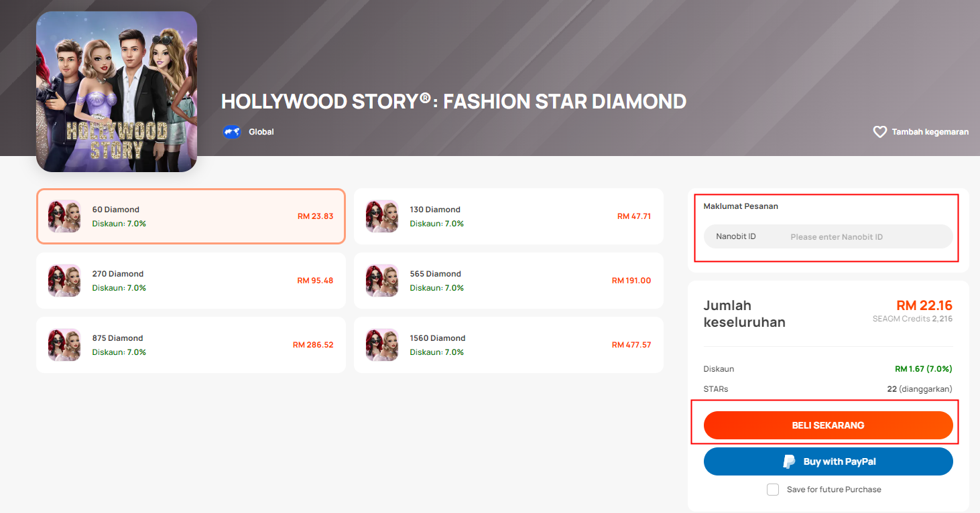This screenshot has height=513, width=980.
Task: Click the Jumlah keseluruhan label
Action: pyautogui.click(x=744, y=314)
